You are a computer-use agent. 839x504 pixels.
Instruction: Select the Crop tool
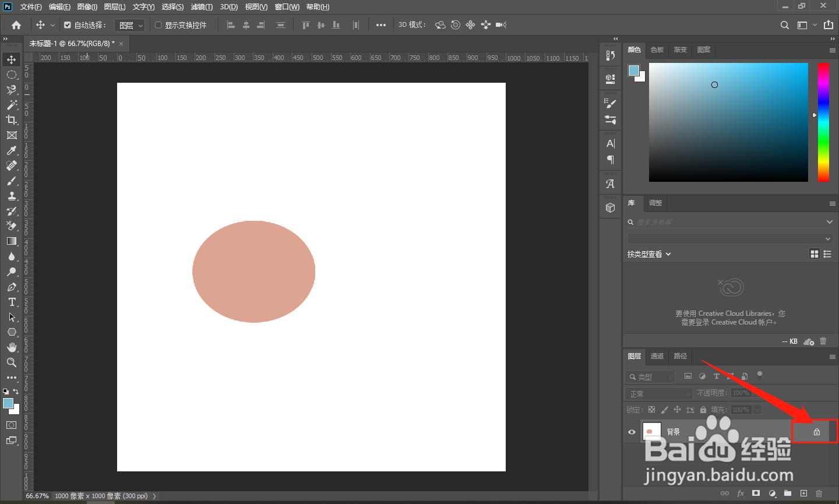(x=12, y=120)
